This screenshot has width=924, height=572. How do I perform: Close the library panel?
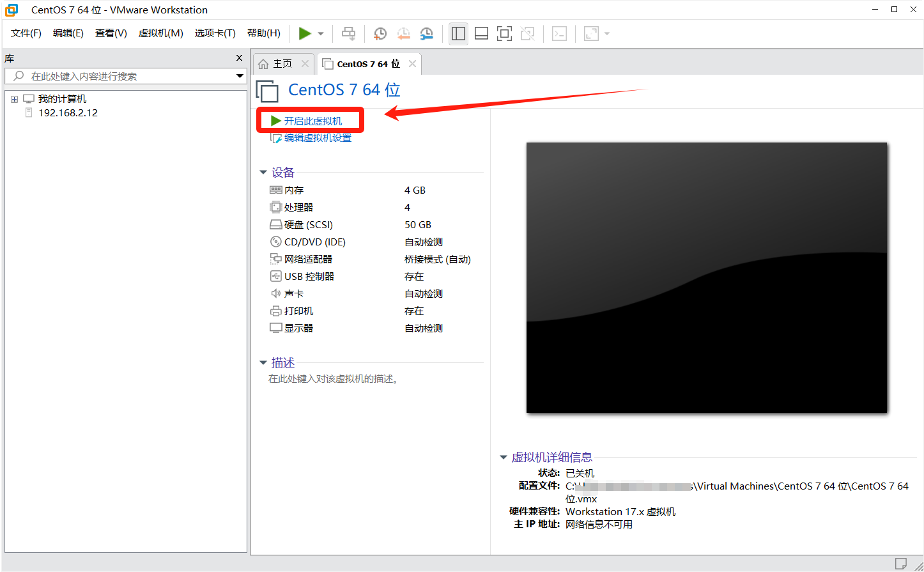point(239,58)
